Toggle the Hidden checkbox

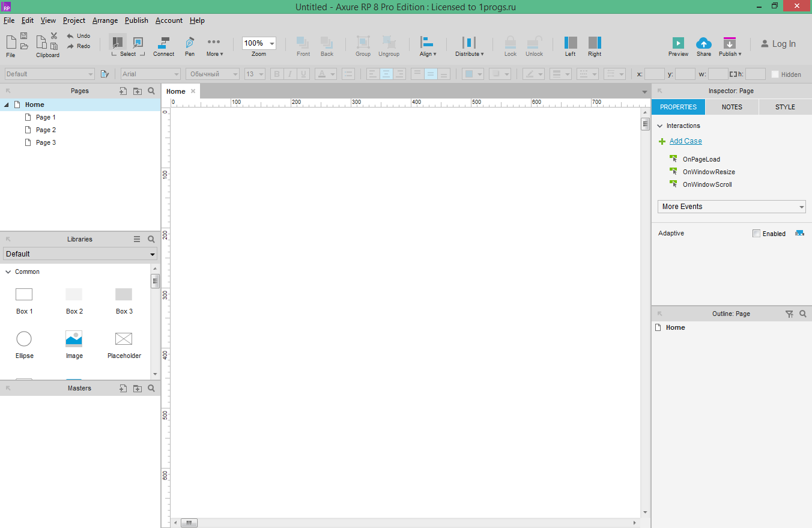[x=775, y=74]
